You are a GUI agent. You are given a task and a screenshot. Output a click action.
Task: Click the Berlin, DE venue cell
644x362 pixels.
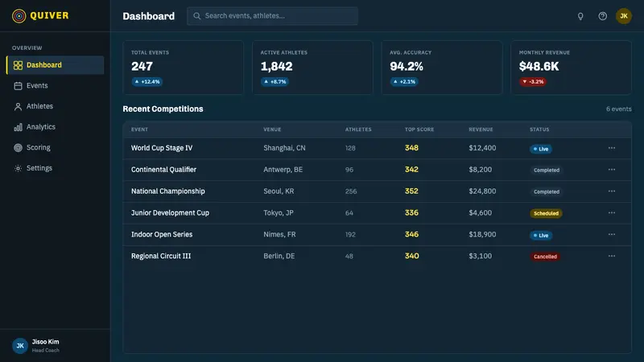point(279,256)
